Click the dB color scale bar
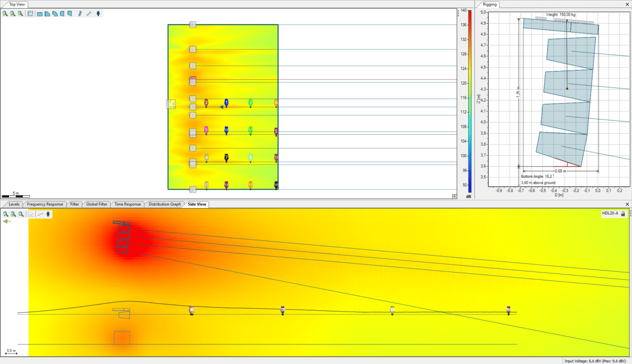Screen dimensions: 632x364 coord(470,102)
